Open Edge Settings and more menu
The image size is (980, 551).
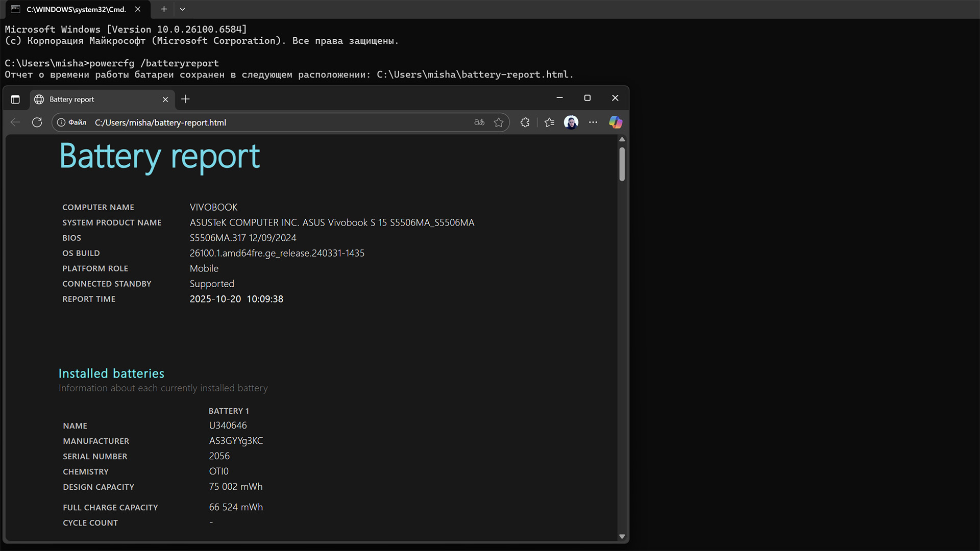tap(593, 122)
